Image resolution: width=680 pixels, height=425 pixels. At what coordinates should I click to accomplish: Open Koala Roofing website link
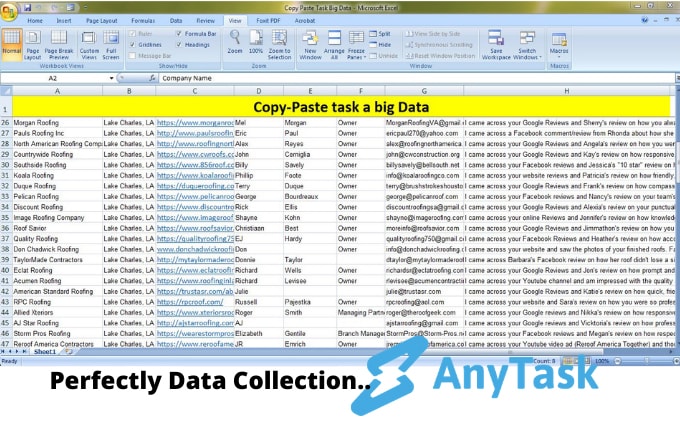point(195,176)
